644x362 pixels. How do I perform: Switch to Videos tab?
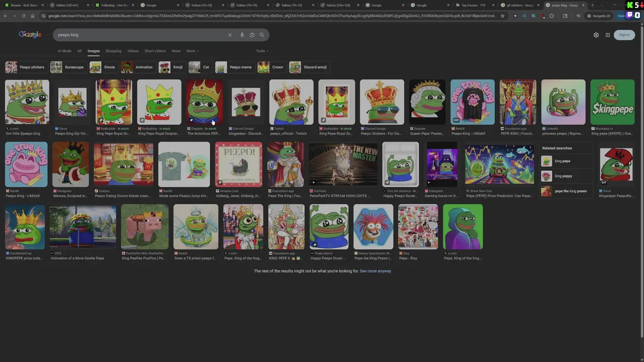[133, 51]
